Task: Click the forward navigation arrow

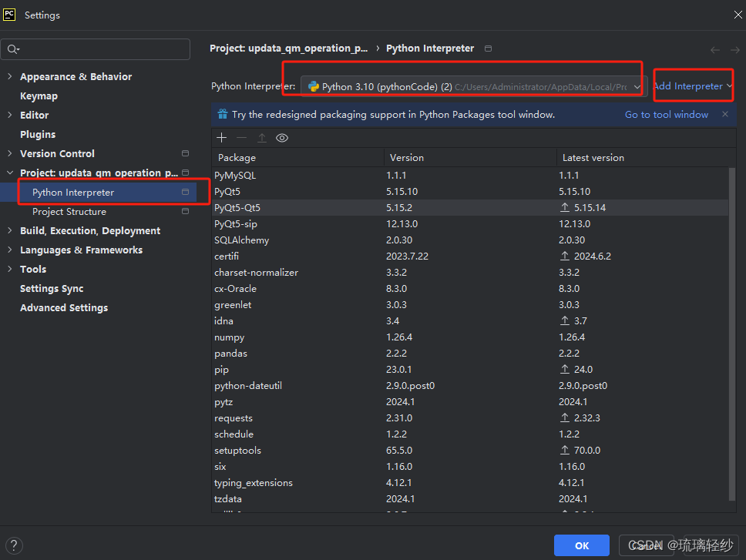Action: 735,50
